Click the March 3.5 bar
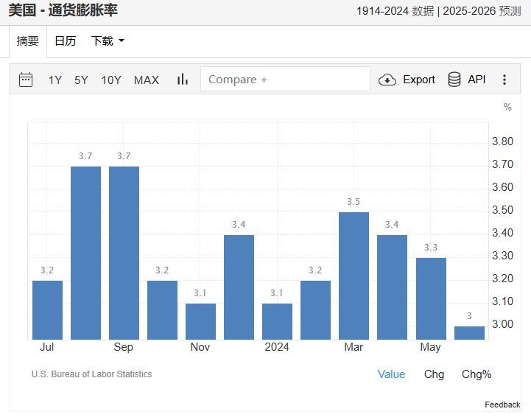 tap(354, 276)
